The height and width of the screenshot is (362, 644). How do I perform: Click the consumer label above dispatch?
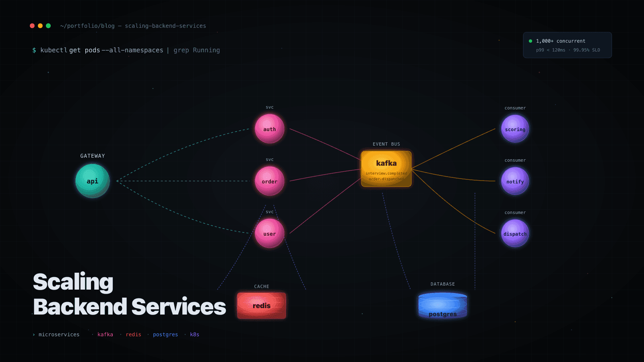pos(515,212)
